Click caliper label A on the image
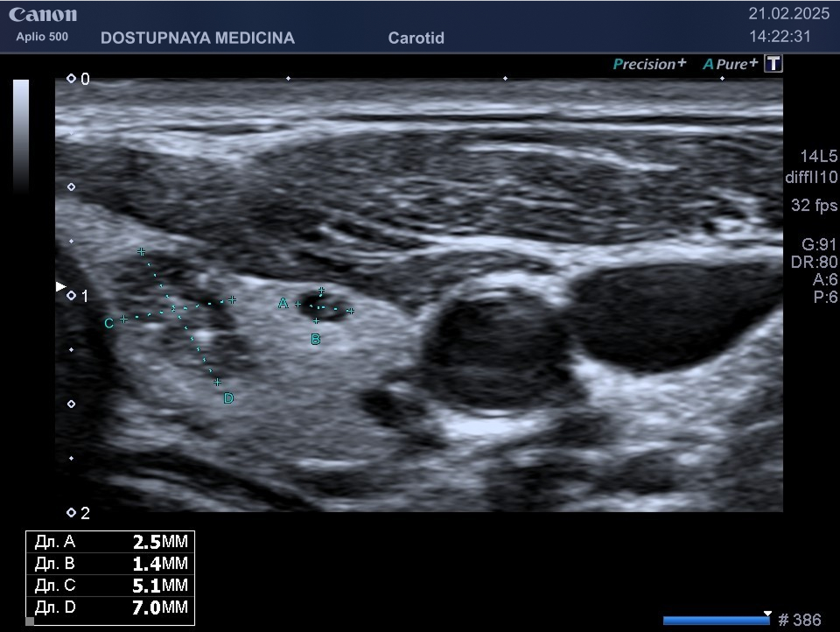 tap(283, 304)
